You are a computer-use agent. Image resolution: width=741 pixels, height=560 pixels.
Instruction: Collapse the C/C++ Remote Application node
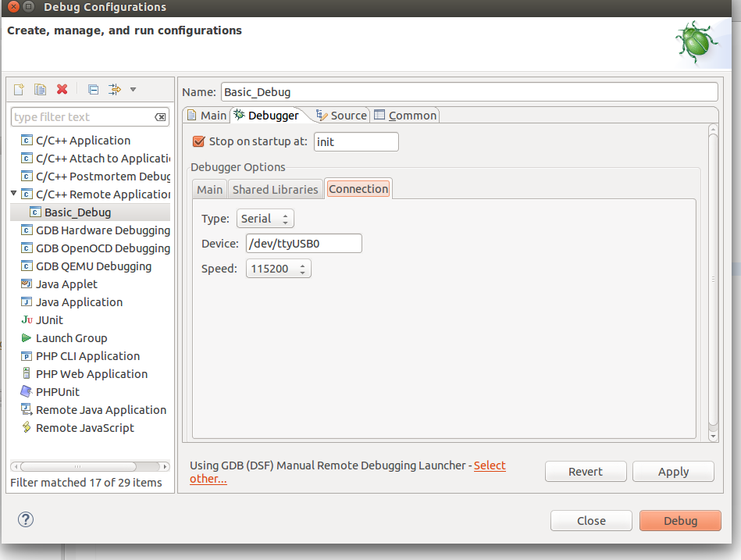tap(14, 193)
